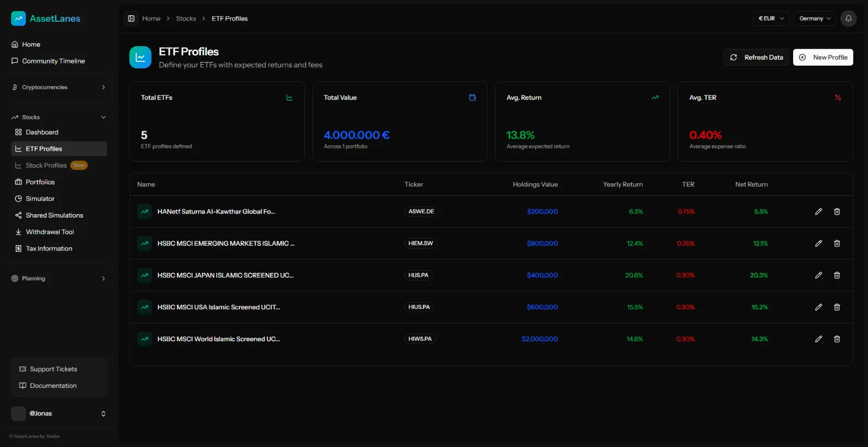Click trend icon of HSBC EMERGING MARKETS row
This screenshot has width=868, height=447.
pos(145,244)
